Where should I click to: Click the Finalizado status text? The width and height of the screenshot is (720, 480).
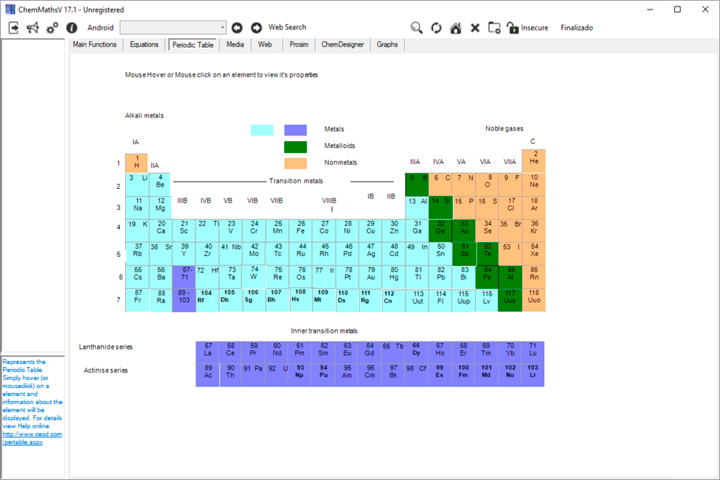tap(577, 28)
